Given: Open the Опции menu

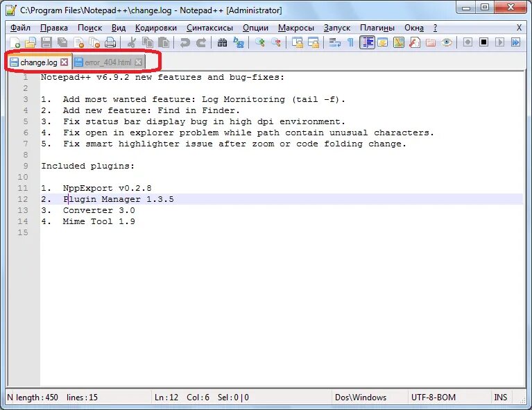Looking at the screenshot, I should (x=255, y=28).
